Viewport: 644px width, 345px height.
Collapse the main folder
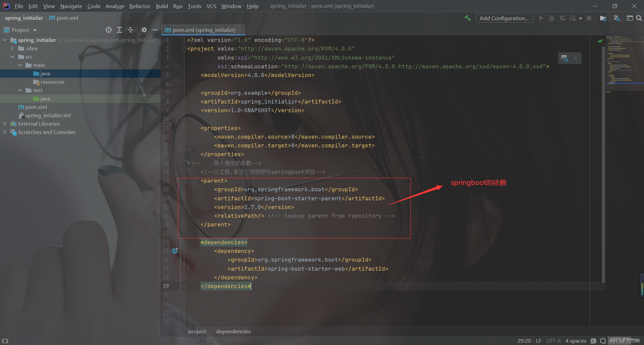click(x=20, y=65)
